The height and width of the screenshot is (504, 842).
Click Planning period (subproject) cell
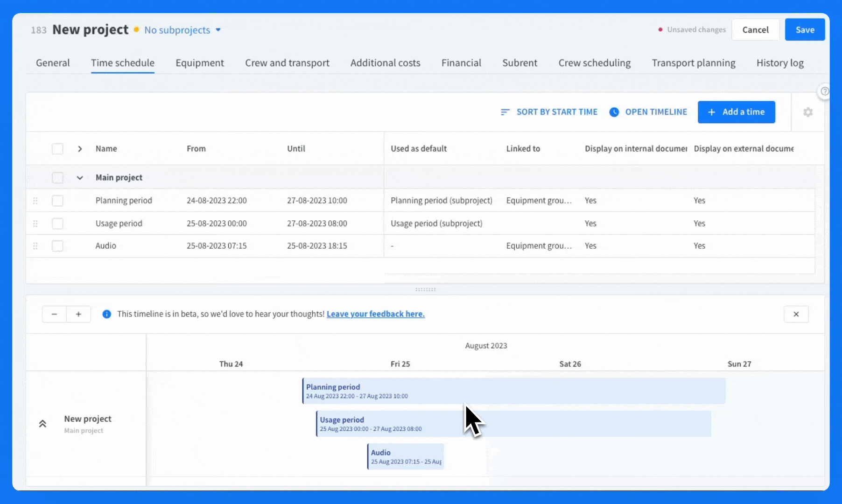(442, 201)
